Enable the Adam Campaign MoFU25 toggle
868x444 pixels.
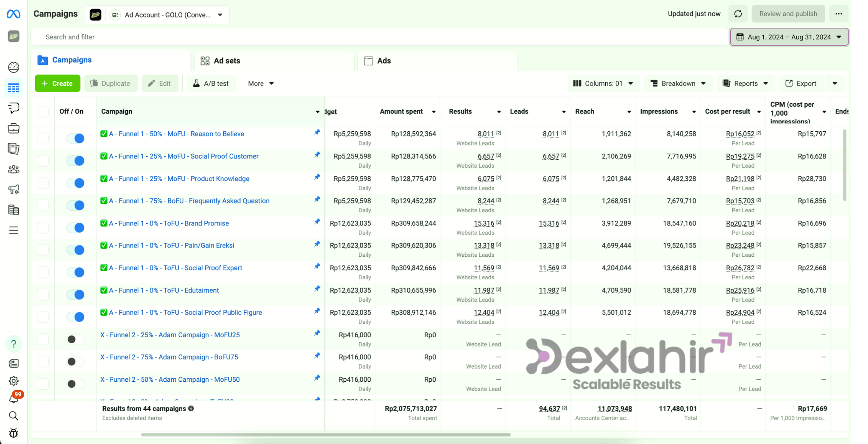(x=75, y=339)
